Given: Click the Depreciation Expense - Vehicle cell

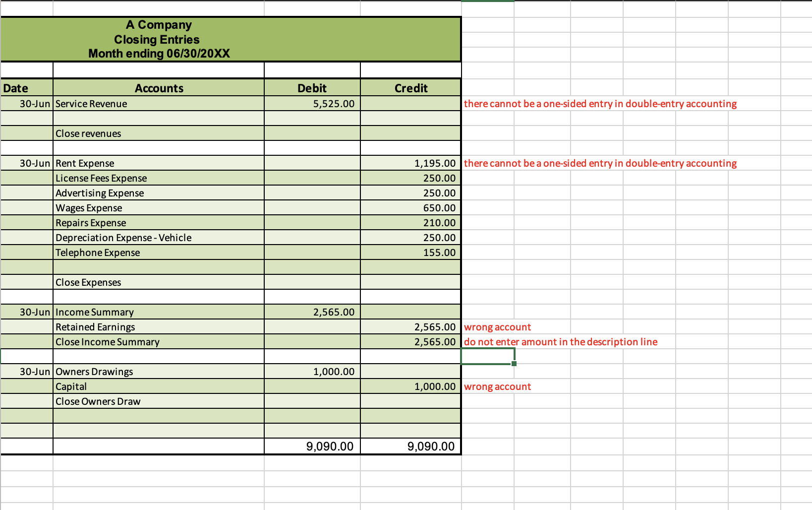Looking at the screenshot, I should click(123, 238).
